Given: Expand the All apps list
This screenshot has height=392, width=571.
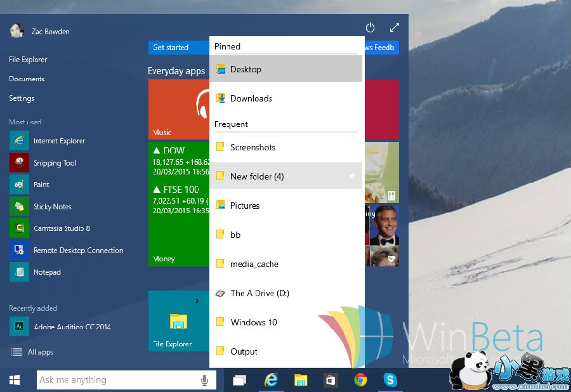Looking at the screenshot, I should 40,352.
